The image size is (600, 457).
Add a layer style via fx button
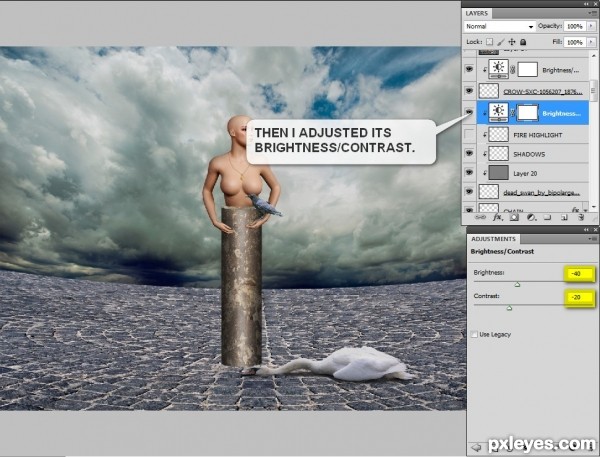pos(497,217)
